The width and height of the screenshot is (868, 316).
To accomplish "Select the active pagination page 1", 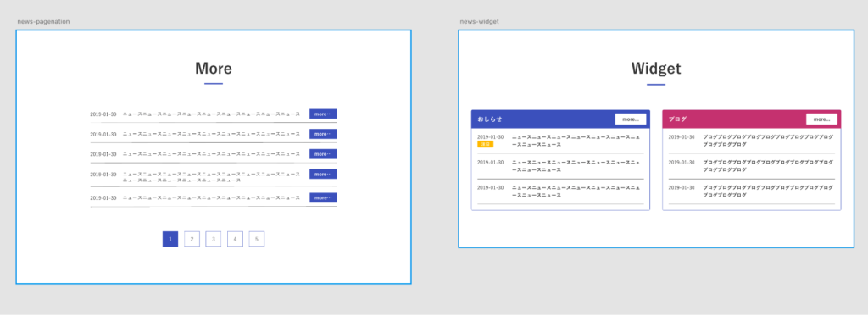I will pyautogui.click(x=170, y=239).
